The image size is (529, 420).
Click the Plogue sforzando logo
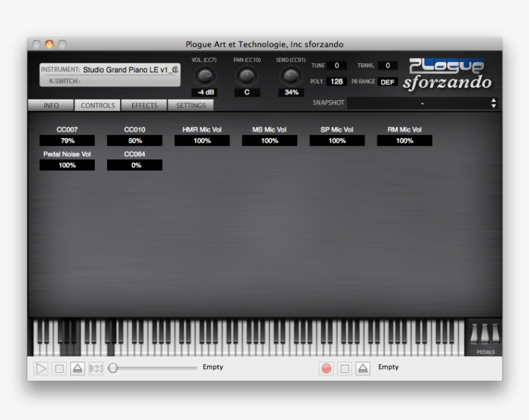coord(447,75)
